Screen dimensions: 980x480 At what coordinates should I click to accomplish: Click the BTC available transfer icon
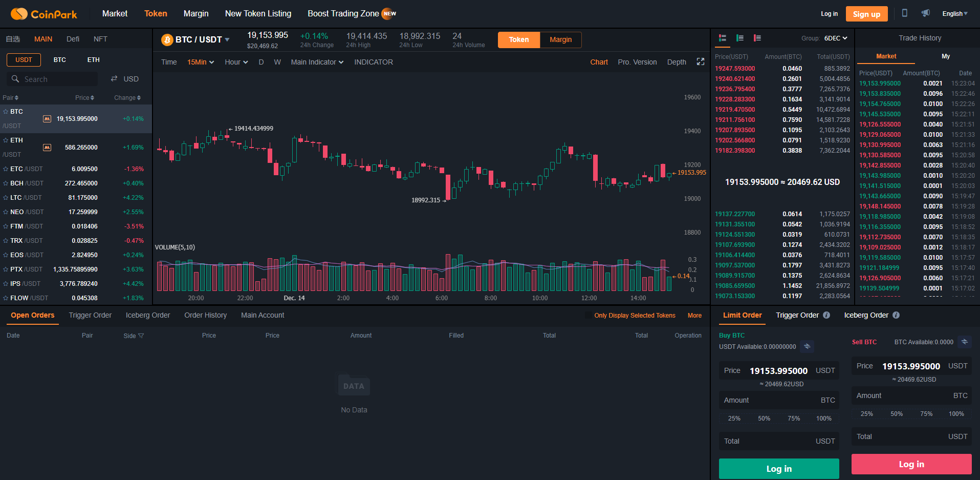point(965,342)
